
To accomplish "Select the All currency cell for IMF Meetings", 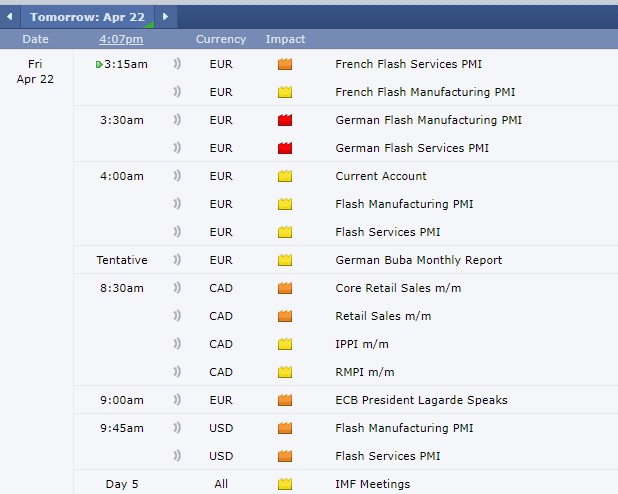I will point(221,484).
